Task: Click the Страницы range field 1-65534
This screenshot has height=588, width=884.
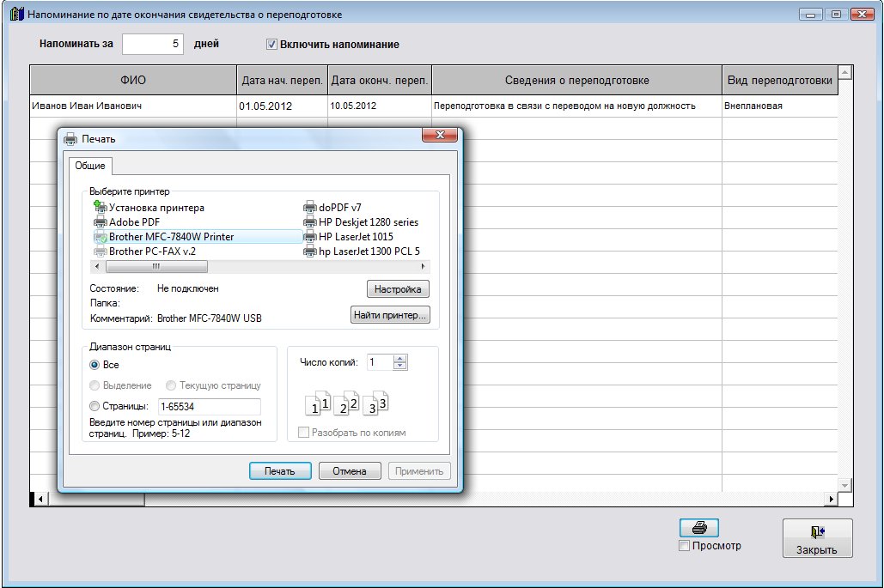Action: [209, 406]
